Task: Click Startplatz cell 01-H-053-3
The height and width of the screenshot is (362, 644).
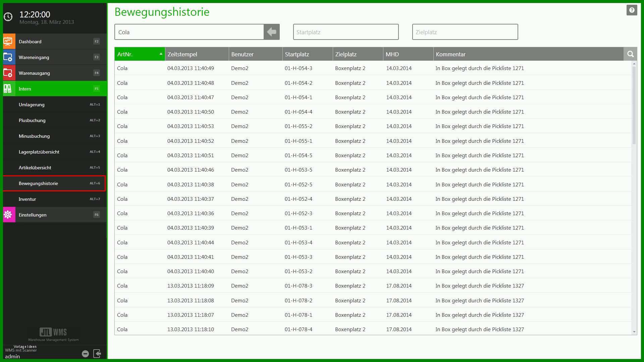Action: click(298, 257)
